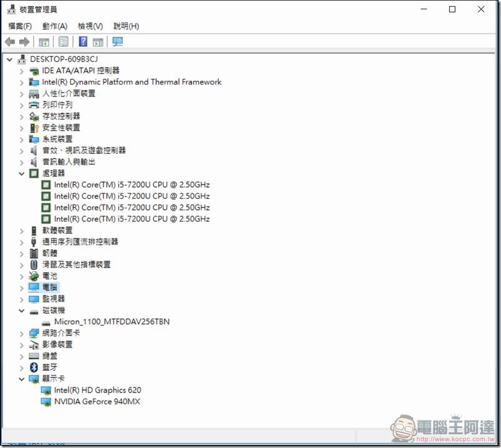Select the 處理器 chip icon
Screen dimensions: 501x448
point(34,173)
